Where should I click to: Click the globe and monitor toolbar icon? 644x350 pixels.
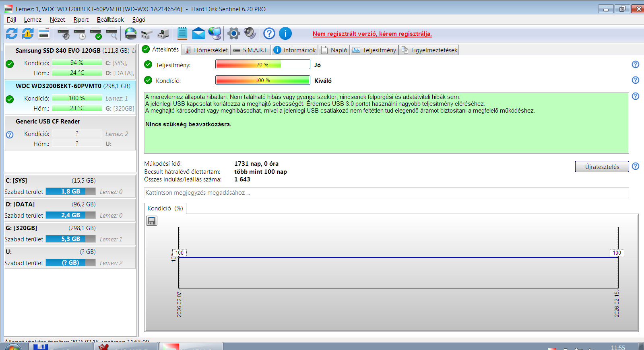(215, 33)
